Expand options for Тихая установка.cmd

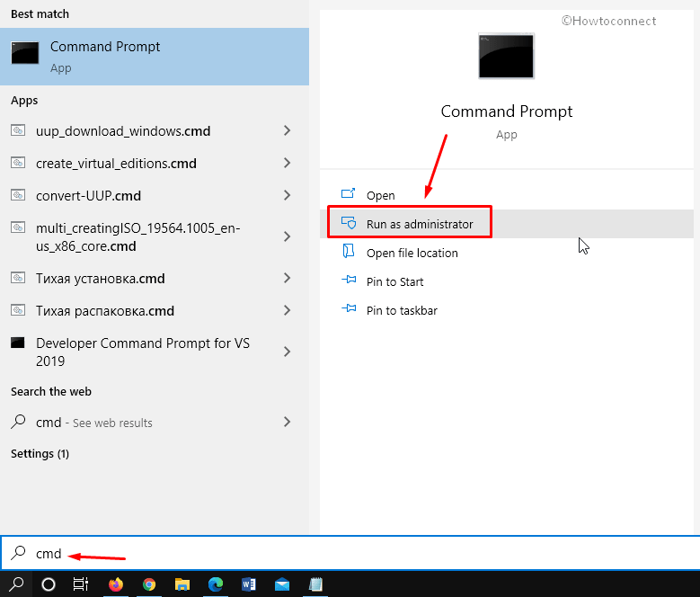point(287,278)
